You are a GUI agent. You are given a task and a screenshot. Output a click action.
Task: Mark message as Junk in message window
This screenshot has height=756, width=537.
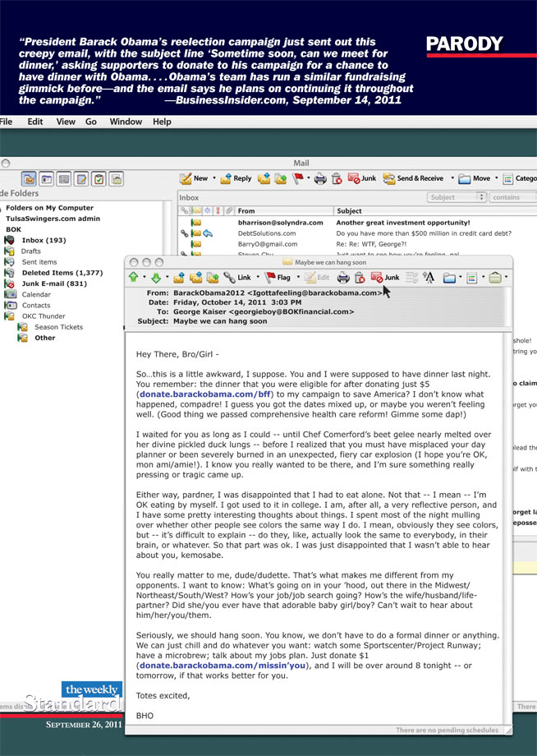[x=384, y=278]
